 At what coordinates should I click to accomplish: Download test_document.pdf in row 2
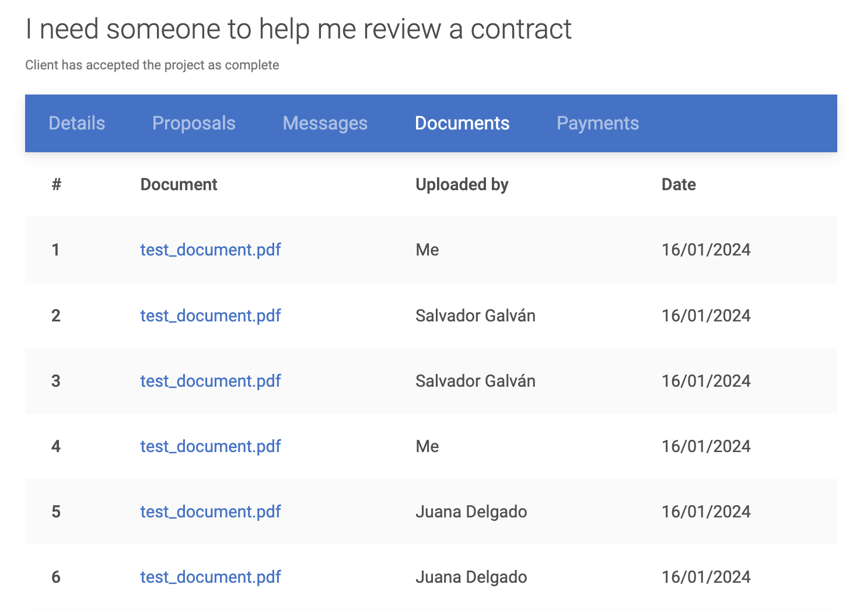click(211, 316)
